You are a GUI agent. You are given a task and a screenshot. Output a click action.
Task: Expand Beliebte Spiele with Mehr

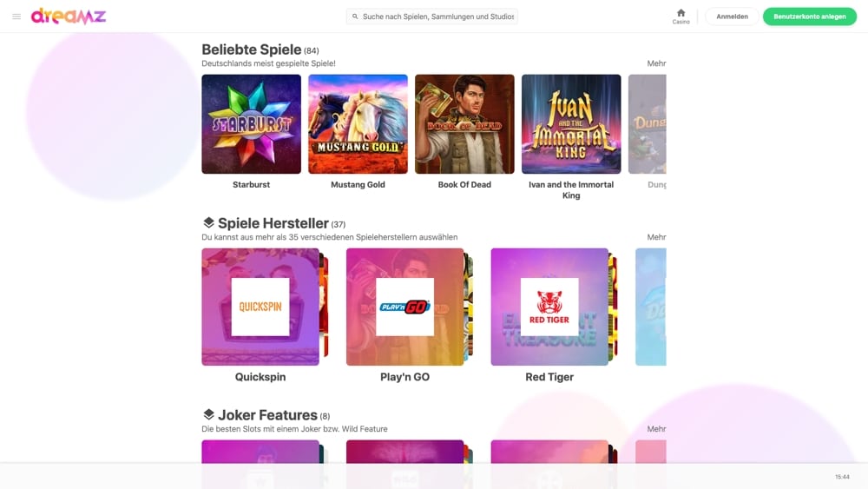coord(656,63)
